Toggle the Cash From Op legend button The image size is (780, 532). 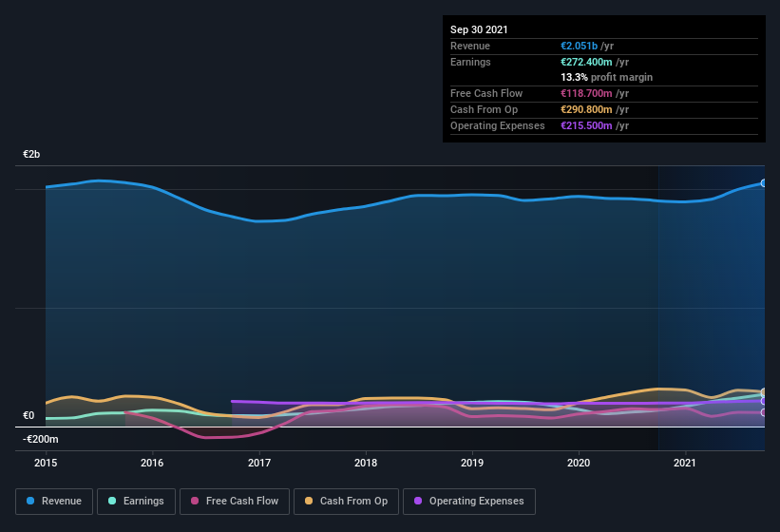tap(346, 502)
